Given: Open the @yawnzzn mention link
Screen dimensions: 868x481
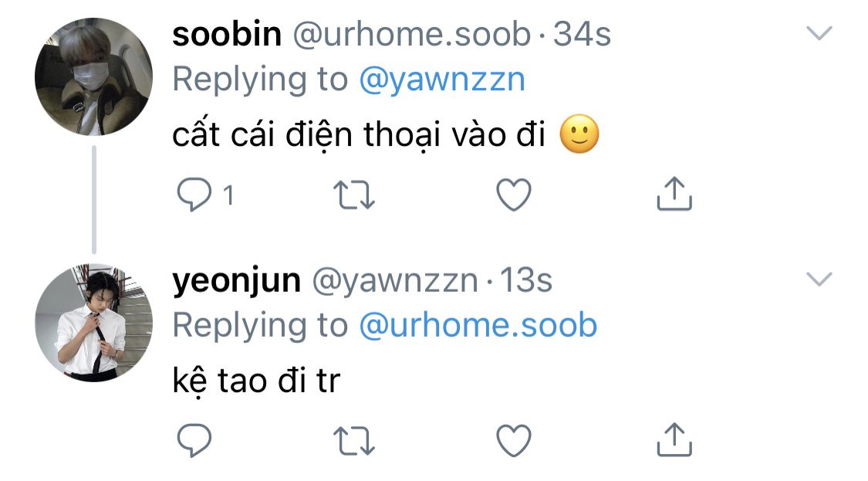Looking at the screenshot, I should (x=442, y=80).
